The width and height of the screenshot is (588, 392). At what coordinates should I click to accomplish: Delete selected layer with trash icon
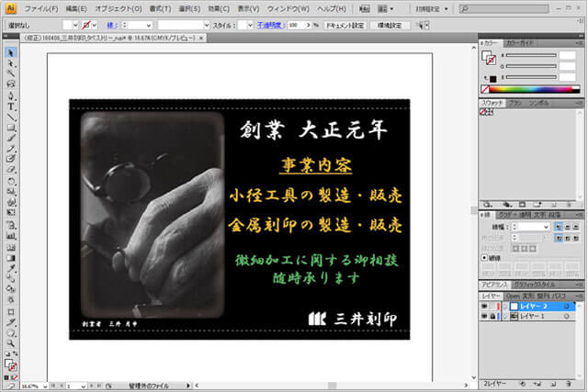(x=569, y=384)
